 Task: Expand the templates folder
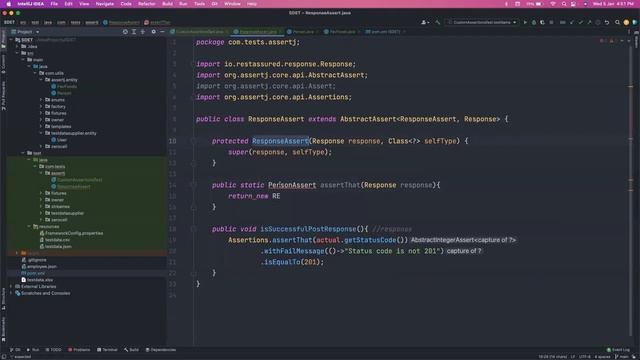(x=41, y=127)
